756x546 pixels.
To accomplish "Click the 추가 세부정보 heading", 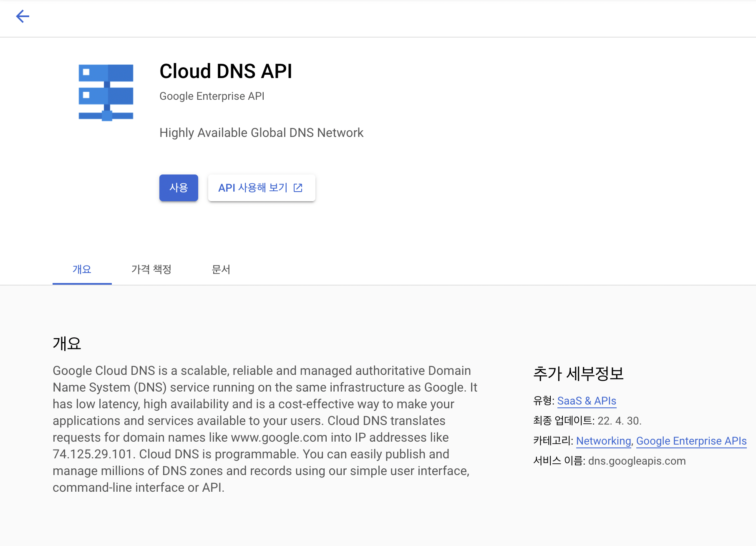I will [x=578, y=373].
